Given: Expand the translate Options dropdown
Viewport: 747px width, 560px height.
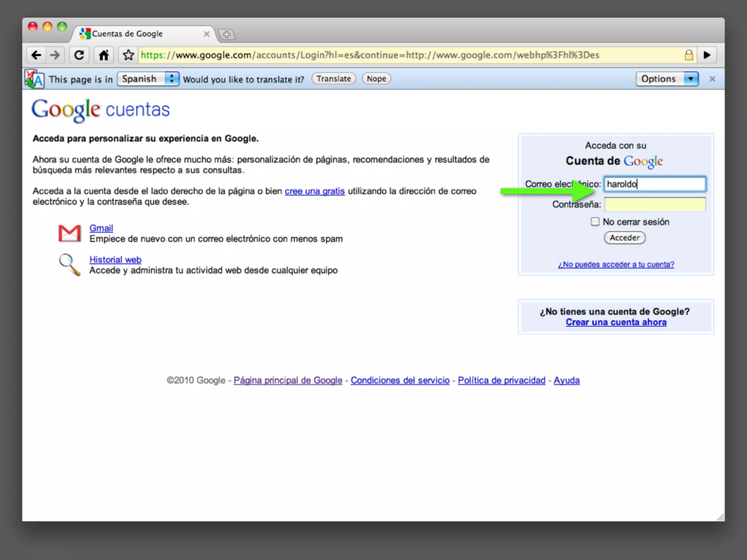Looking at the screenshot, I should (x=667, y=79).
